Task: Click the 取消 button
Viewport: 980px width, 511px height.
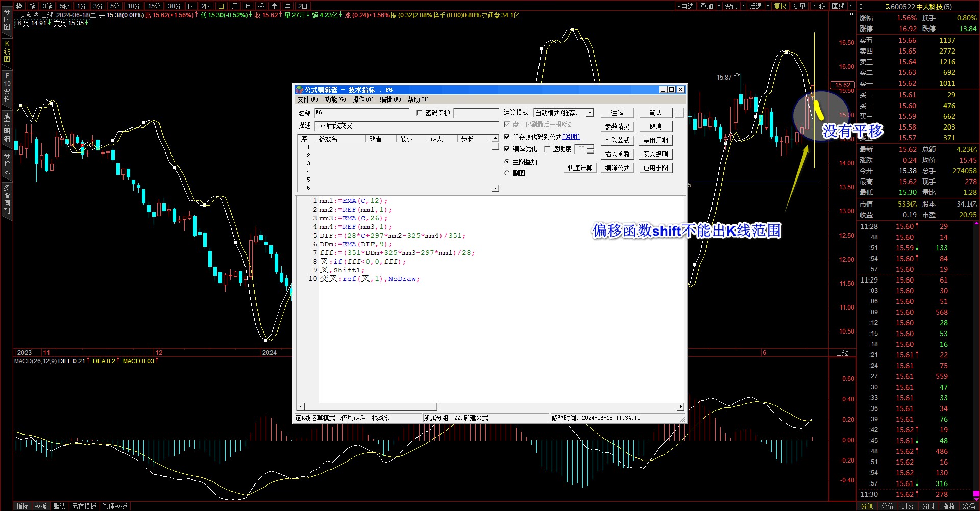Action: (655, 126)
